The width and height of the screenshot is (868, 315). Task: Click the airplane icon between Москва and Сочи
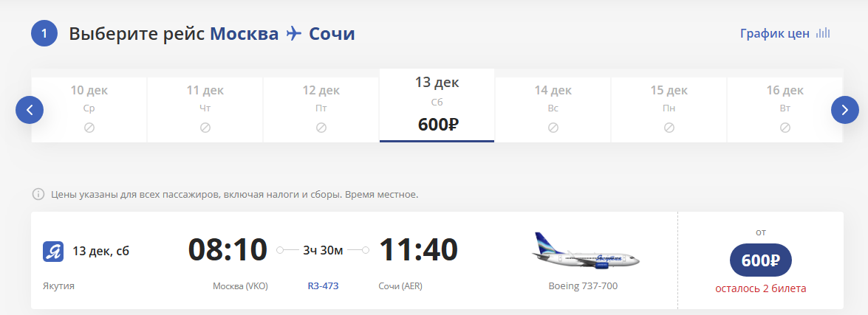294,34
